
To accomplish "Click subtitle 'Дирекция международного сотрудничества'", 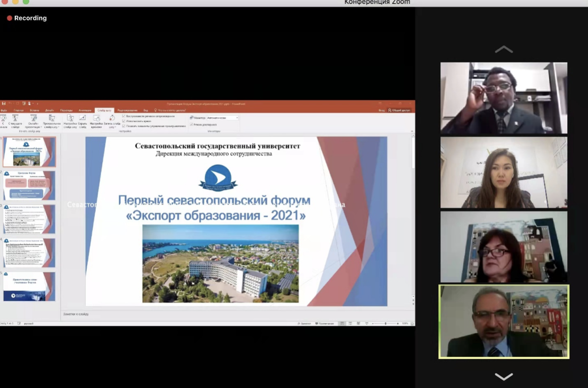I will (x=214, y=154).
